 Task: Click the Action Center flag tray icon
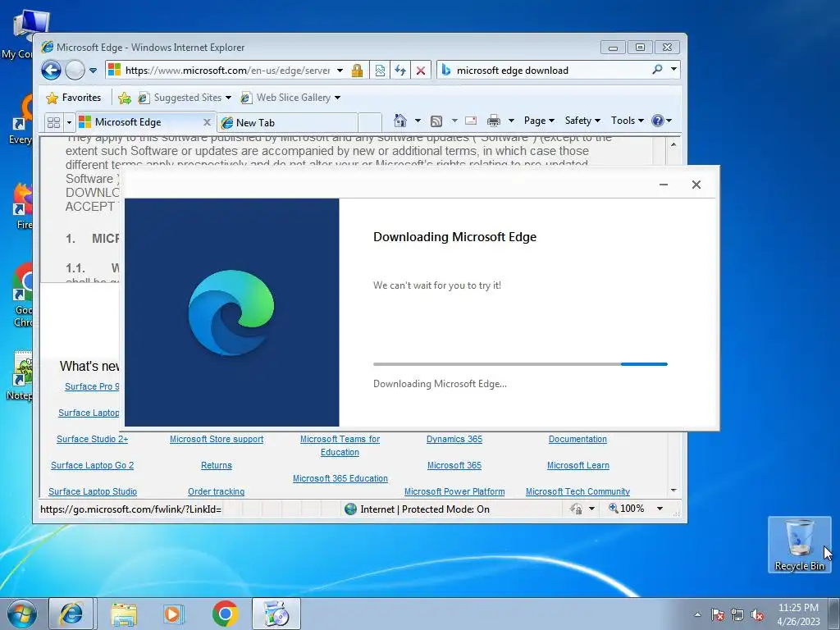click(x=718, y=614)
